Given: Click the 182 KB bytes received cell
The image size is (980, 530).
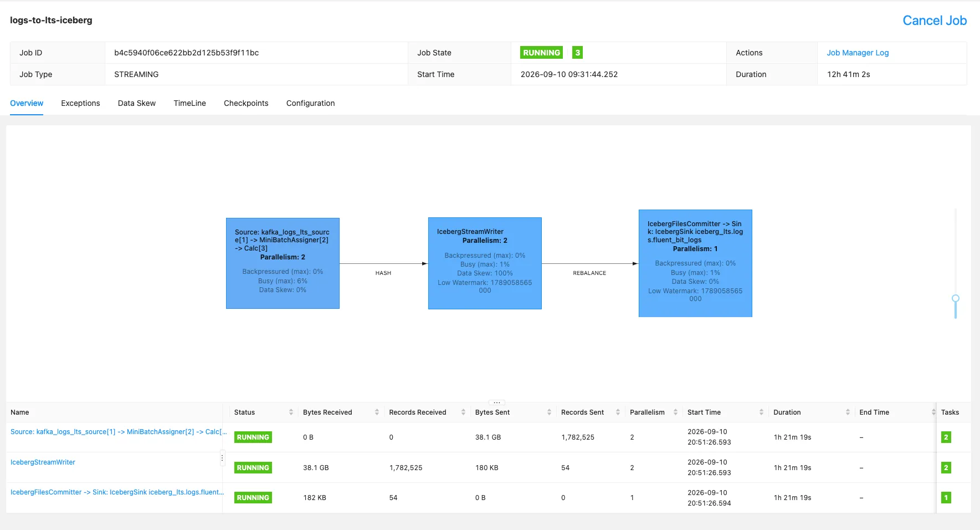Looking at the screenshot, I should (x=315, y=498).
